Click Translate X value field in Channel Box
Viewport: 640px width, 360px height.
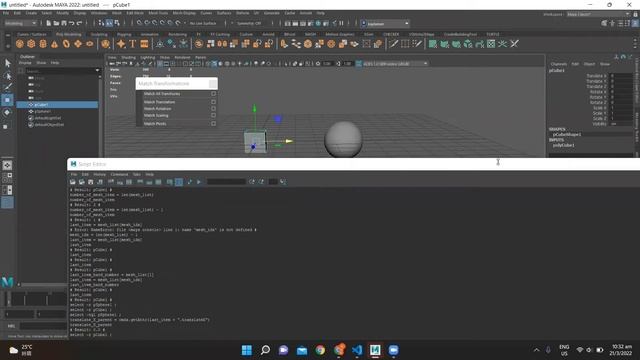[621, 76]
